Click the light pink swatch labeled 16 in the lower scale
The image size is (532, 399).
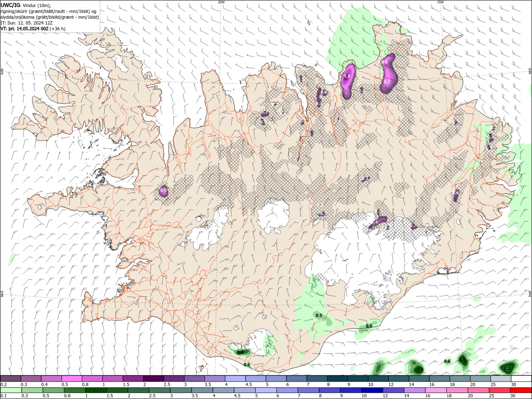point(436,390)
